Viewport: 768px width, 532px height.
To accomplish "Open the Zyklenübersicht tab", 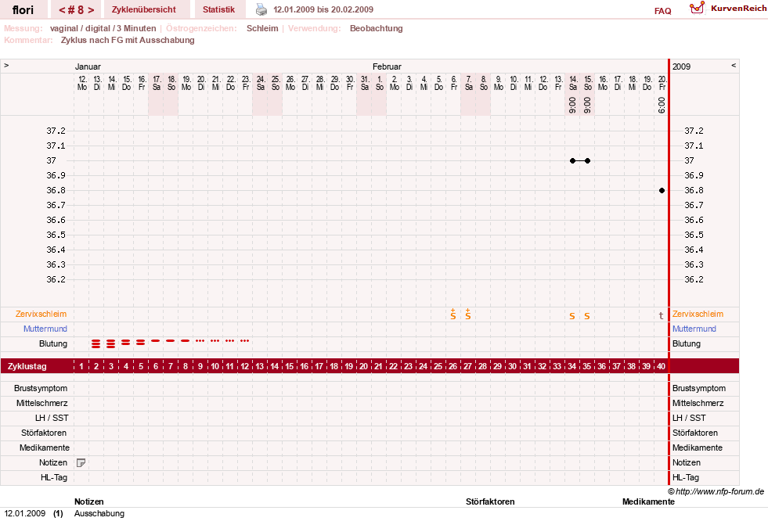I will (x=144, y=9).
